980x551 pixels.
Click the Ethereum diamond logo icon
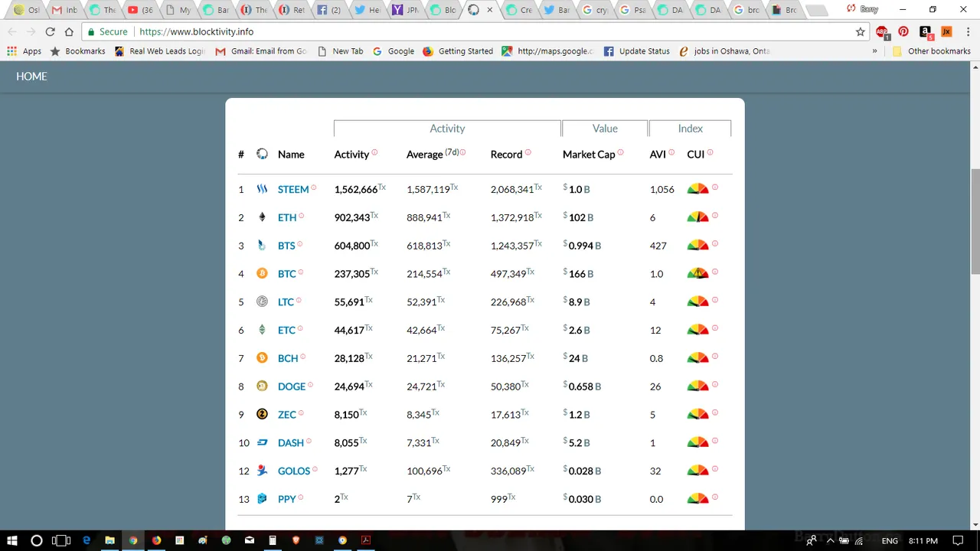click(262, 217)
